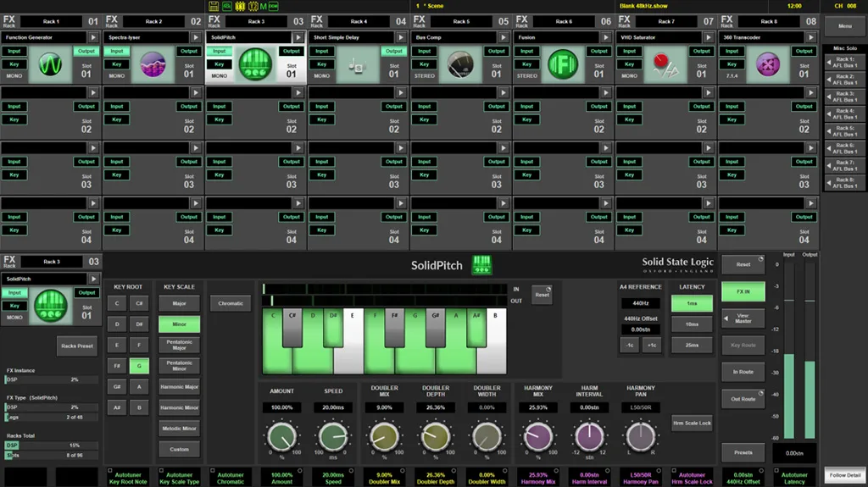
Task: Select the Rack 6 name header
Action: pyautogui.click(x=564, y=21)
